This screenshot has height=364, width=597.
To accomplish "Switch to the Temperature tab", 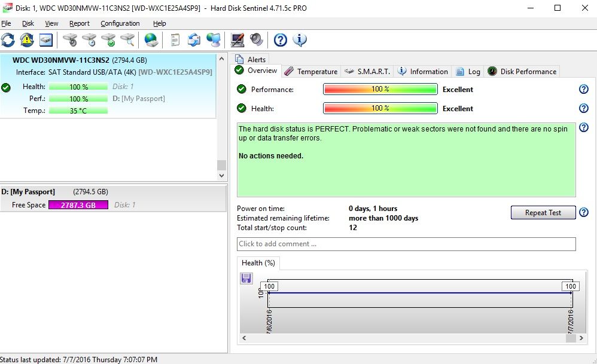I will [311, 72].
